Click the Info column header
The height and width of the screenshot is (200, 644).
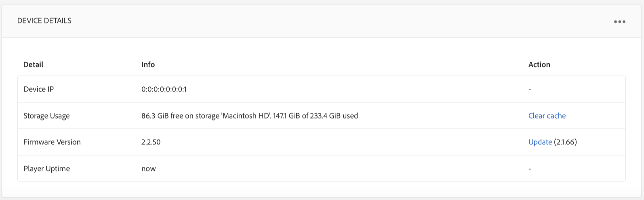148,65
